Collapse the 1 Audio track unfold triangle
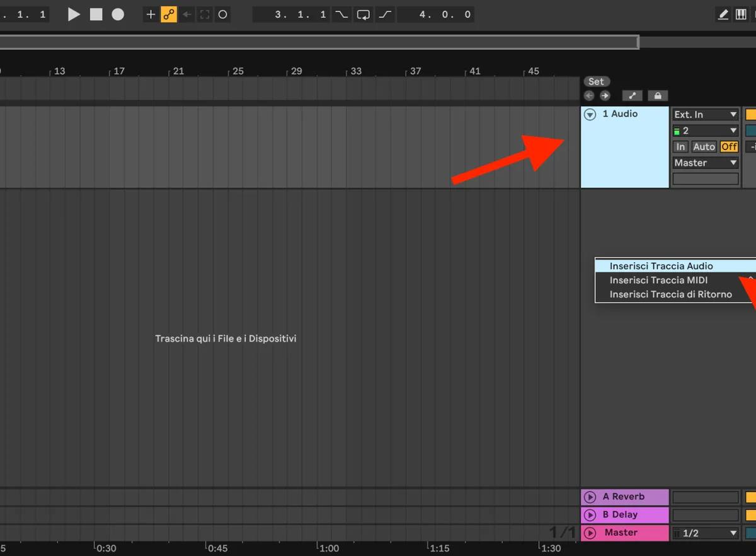The height and width of the screenshot is (556, 756). 590,115
